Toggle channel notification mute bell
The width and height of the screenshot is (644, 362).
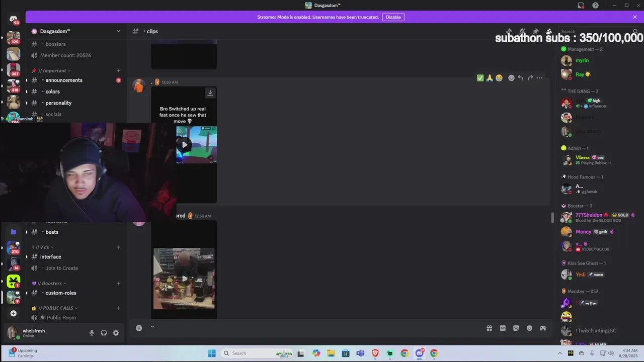tap(522, 31)
